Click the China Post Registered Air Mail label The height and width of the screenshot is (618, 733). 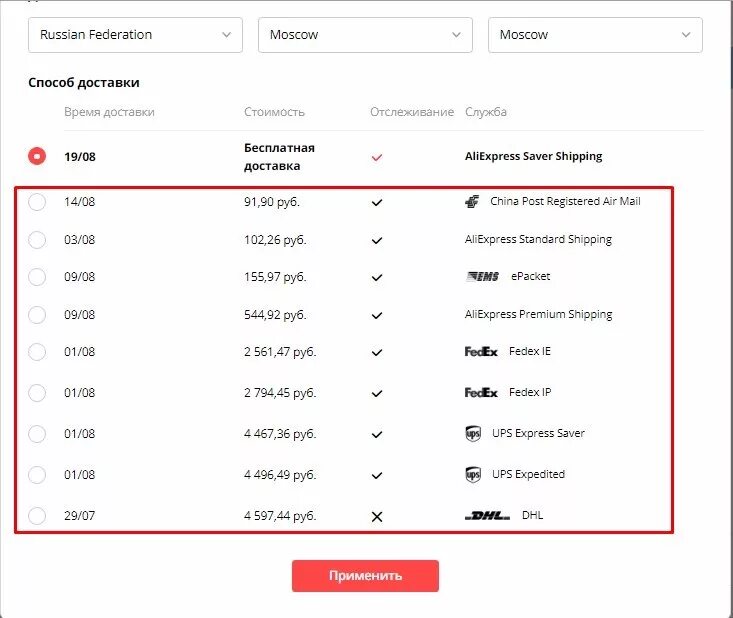click(565, 201)
